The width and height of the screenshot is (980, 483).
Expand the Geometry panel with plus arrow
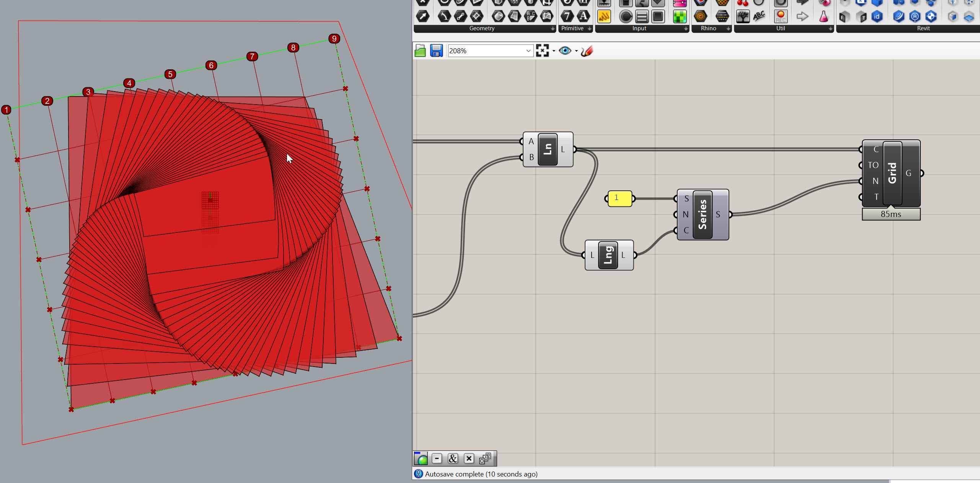[553, 29]
